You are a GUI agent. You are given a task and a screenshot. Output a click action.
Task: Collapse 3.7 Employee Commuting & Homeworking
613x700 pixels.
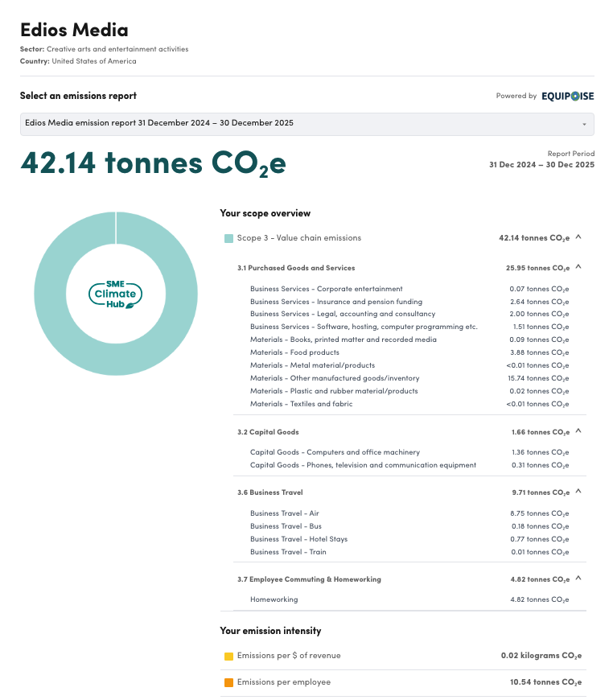pyautogui.click(x=578, y=579)
